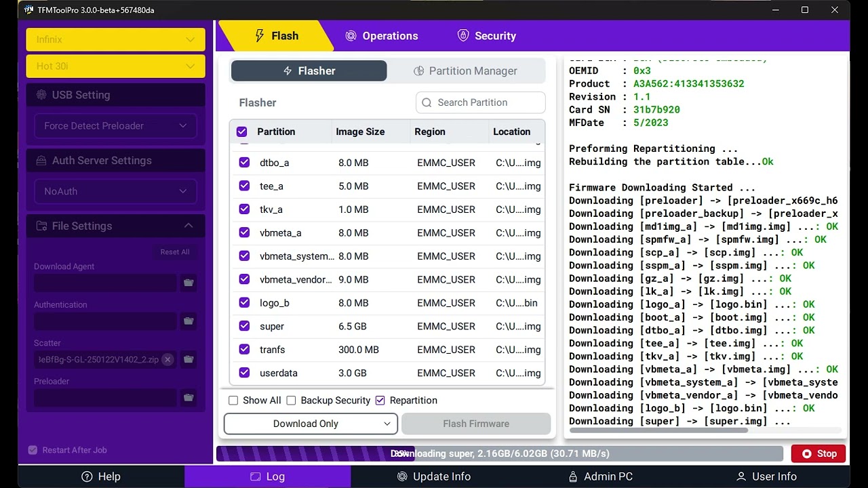
Task: Browse for Authentication file
Action: tap(189, 321)
